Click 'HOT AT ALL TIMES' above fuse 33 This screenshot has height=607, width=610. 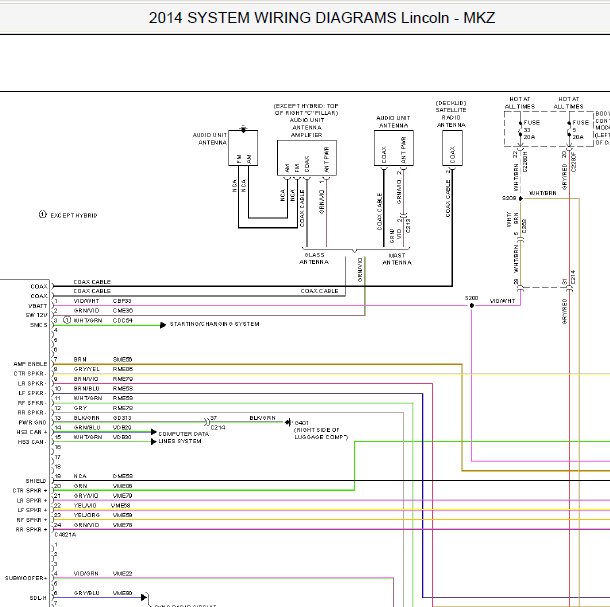click(520, 103)
